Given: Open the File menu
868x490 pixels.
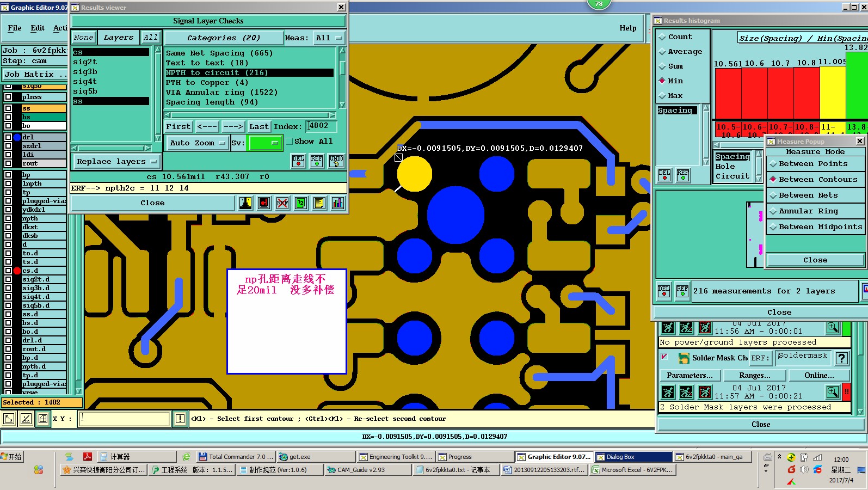Looking at the screenshot, I should click(15, 28).
